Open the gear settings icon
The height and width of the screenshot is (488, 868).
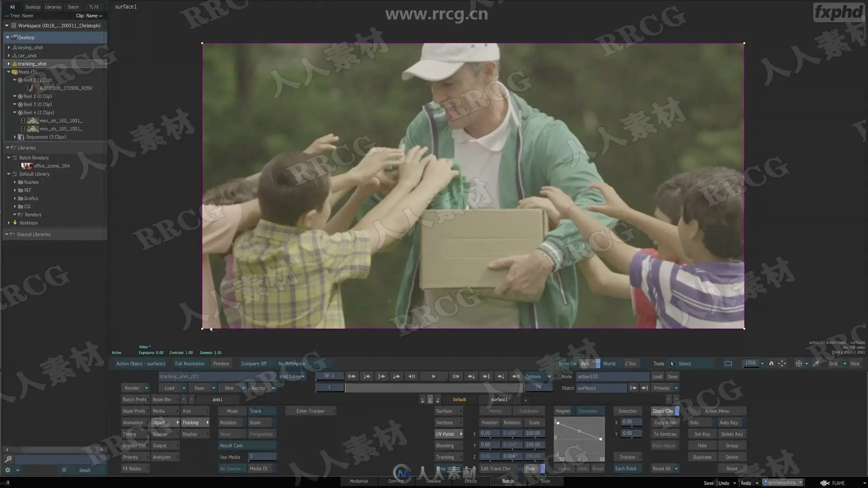[x=8, y=470]
